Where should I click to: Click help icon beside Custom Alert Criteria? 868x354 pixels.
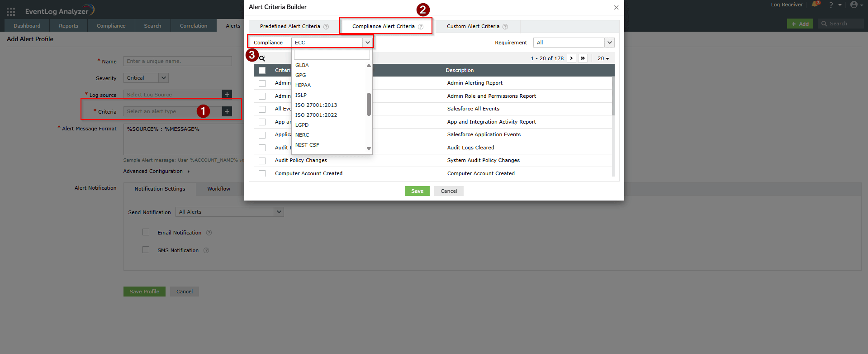(505, 27)
